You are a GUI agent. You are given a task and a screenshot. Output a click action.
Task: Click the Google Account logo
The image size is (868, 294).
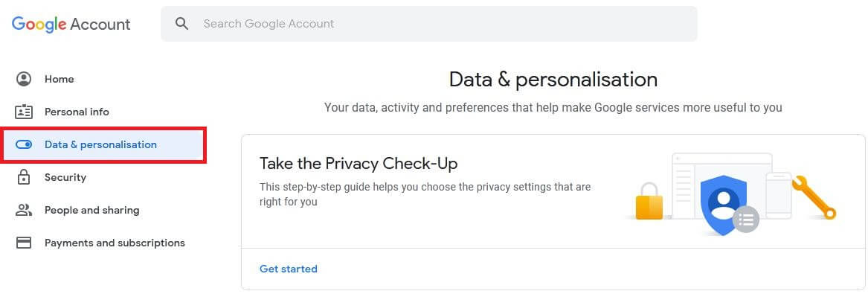click(x=71, y=25)
